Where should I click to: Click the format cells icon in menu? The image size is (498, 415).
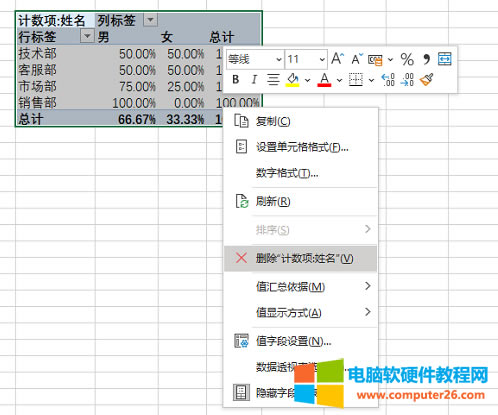[x=241, y=146]
